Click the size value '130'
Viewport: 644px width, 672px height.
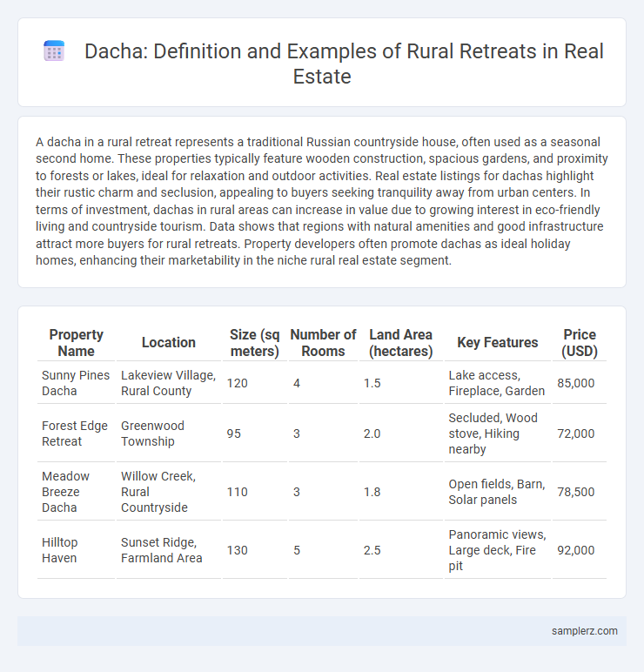click(238, 550)
